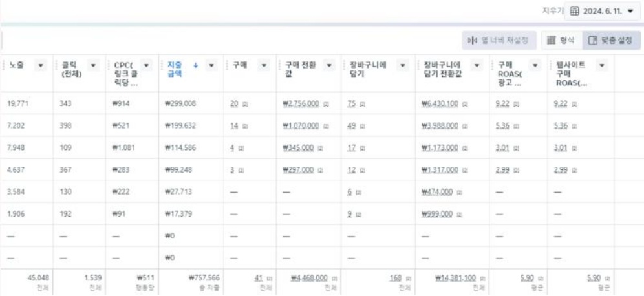
Task: Open purchase value ₩1,070,000 link
Action: pyautogui.click(x=301, y=126)
